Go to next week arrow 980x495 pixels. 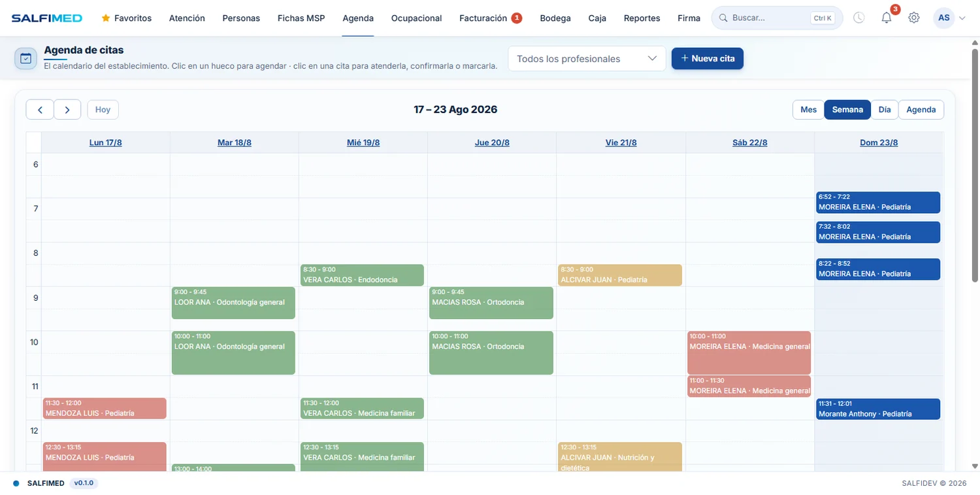pos(67,109)
